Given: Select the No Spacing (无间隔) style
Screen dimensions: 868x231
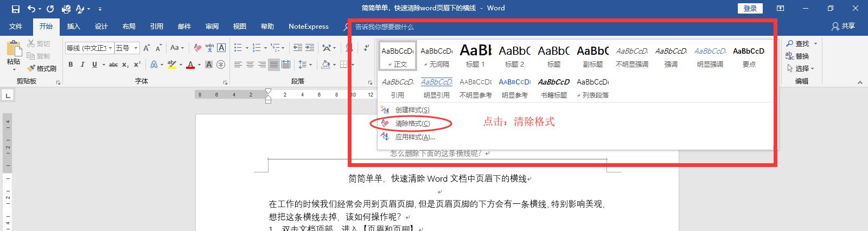Looking at the screenshot, I should click(x=437, y=55).
